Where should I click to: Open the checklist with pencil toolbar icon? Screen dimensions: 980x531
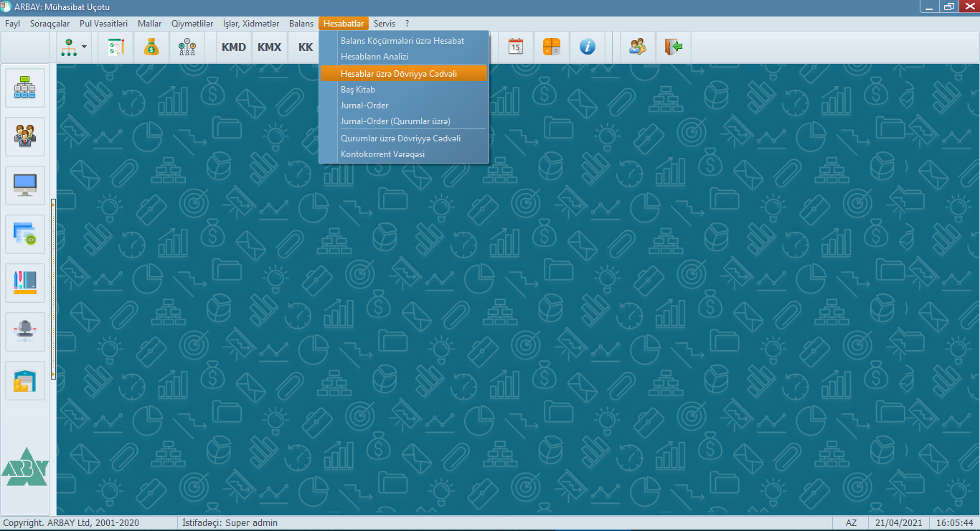tap(116, 47)
